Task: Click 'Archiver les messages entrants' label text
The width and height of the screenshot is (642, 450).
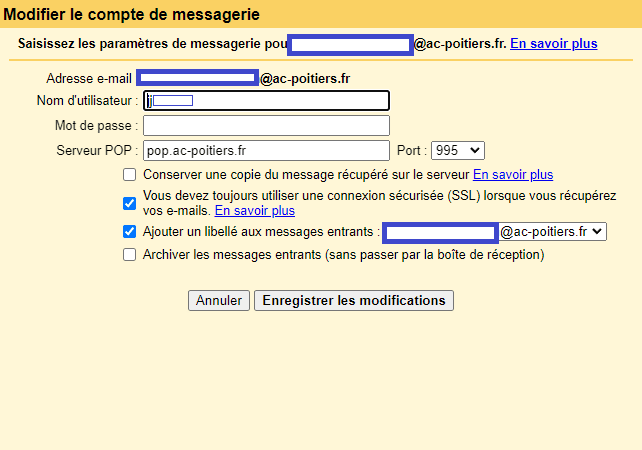Action: click(344, 255)
